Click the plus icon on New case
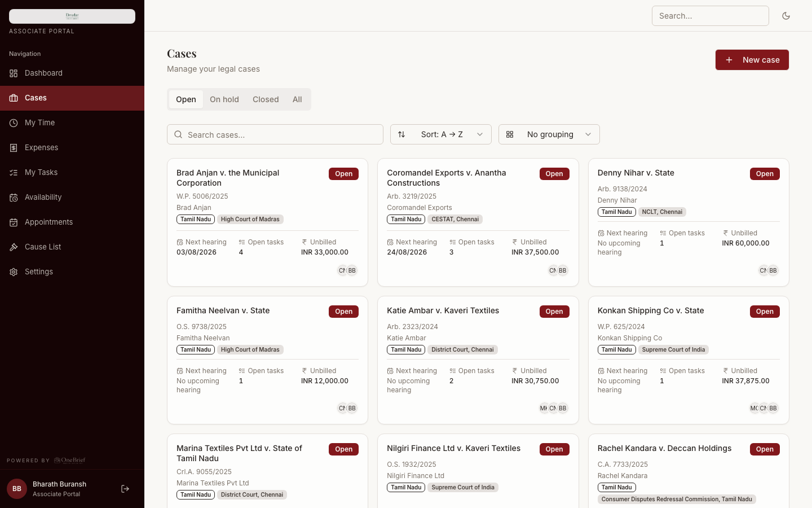Screen dimensions: 812x508 click(x=729, y=60)
